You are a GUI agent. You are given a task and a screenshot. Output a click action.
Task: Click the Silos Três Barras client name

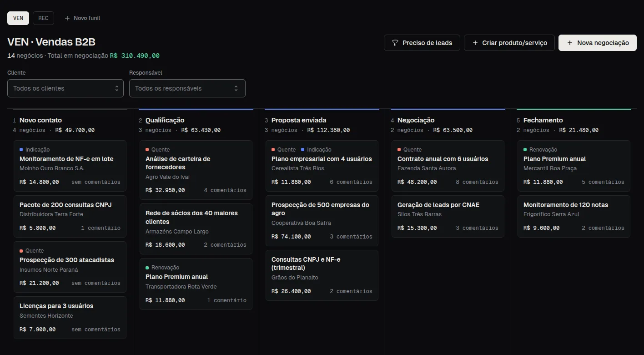pyautogui.click(x=419, y=214)
